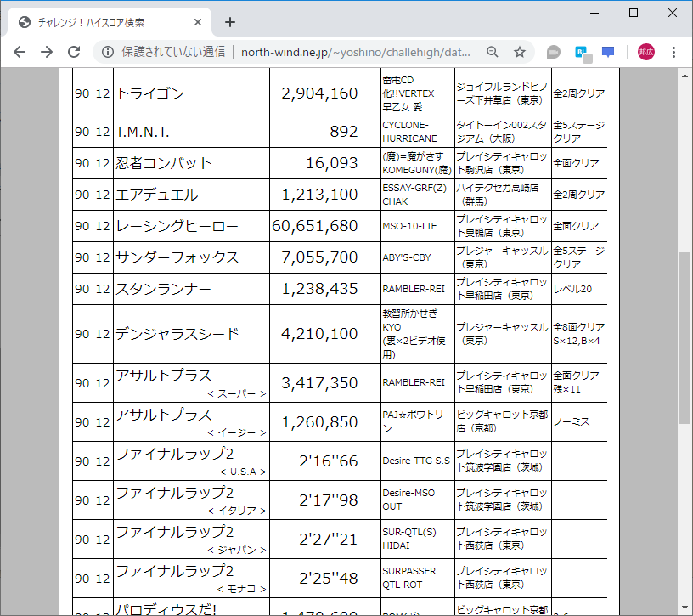The image size is (693, 616).
Task: Select the score 4,210,100
Action: pos(319,334)
